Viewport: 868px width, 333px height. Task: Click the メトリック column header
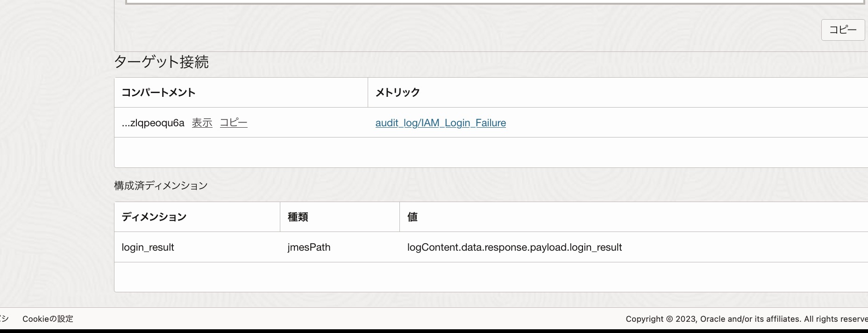398,93
